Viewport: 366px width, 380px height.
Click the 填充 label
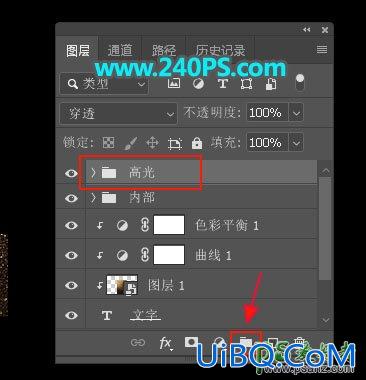point(225,143)
